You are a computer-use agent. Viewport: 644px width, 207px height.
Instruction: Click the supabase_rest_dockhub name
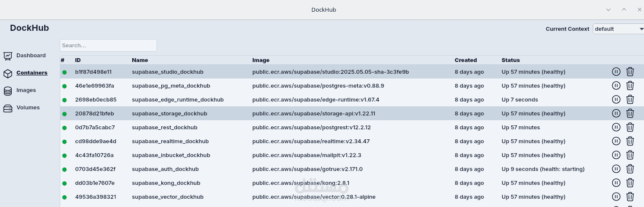(x=164, y=127)
